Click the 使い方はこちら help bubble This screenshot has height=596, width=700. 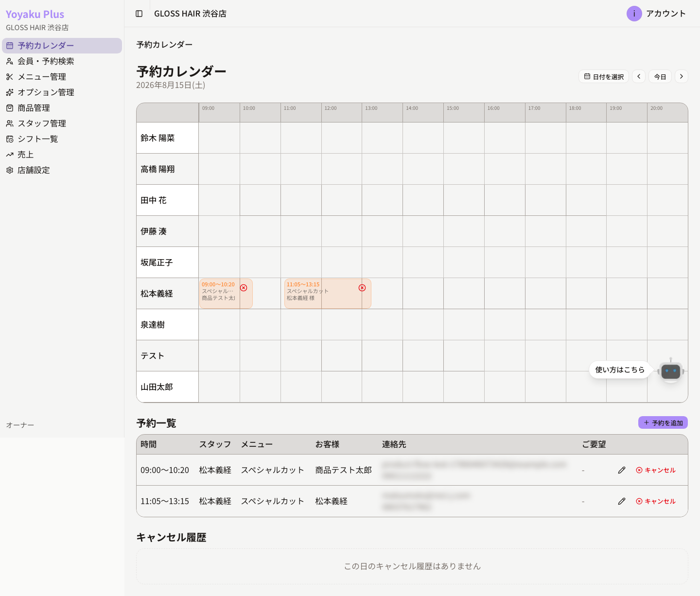coord(620,370)
